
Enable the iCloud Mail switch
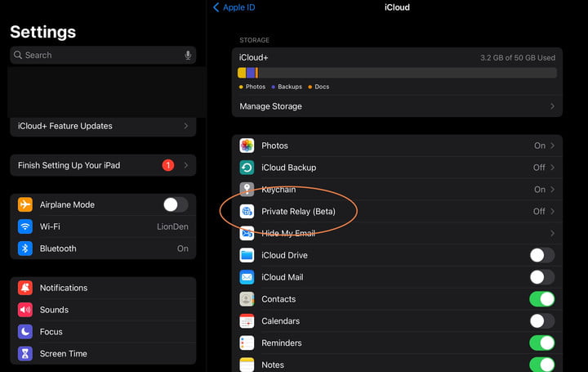pos(542,277)
